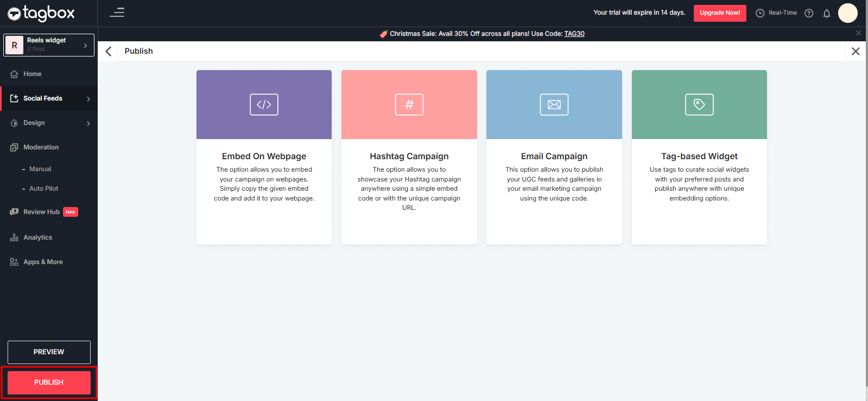Expand the Social Feeds submenu

click(88, 99)
